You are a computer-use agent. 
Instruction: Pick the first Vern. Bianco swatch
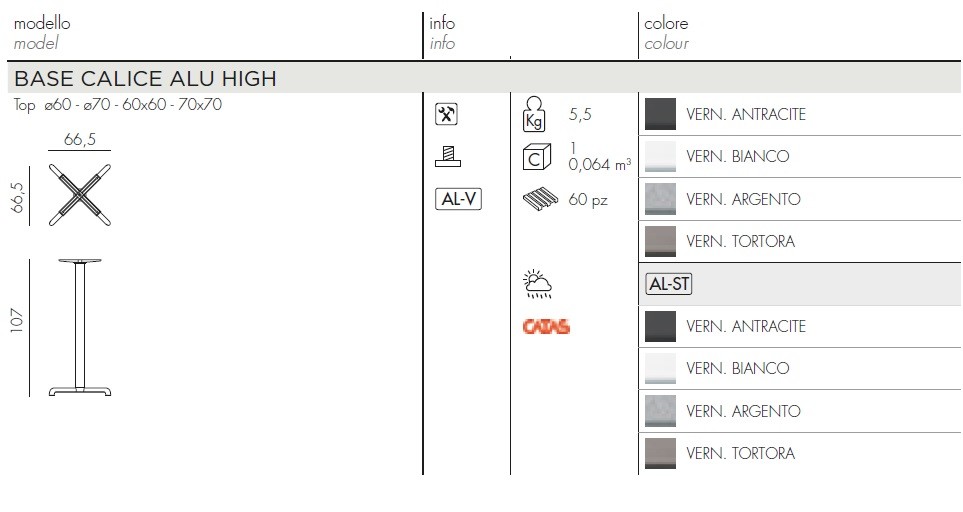pyautogui.click(x=660, y=157)
